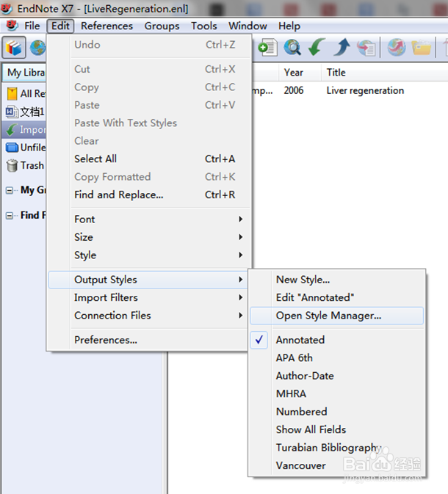The width and height of the screenshot is (448, 494).
Task: Click the Imported References green arrow icon
Action: [12, 129]
